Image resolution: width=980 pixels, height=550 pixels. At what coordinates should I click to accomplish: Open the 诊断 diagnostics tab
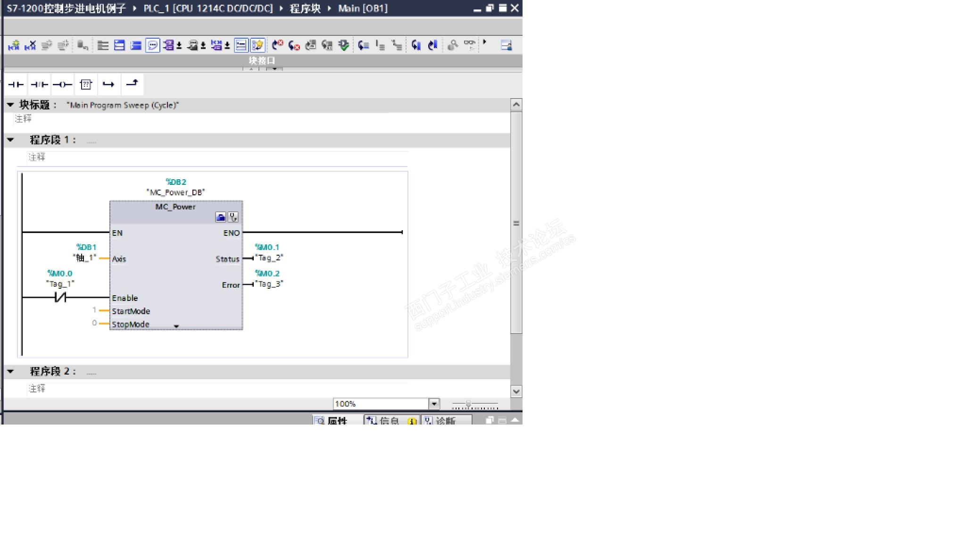(x=445, y=420)
